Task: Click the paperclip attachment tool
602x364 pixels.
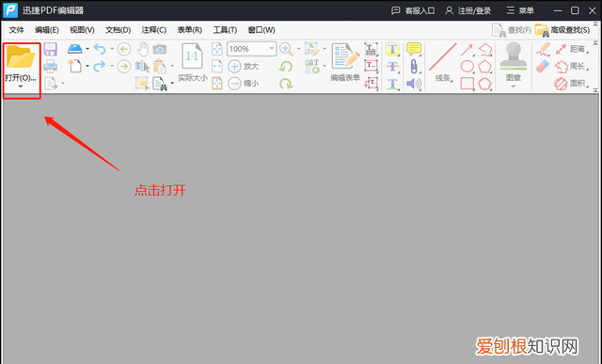Action: [414, 66]
